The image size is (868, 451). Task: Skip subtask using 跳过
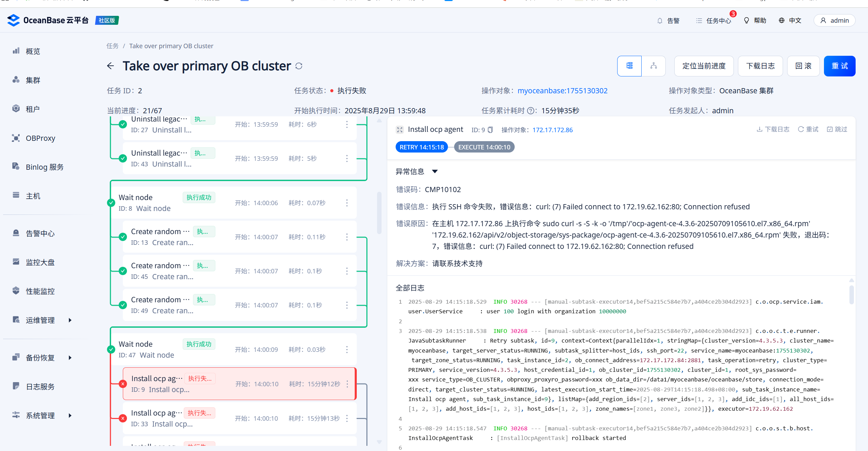(x=837, y=129)
